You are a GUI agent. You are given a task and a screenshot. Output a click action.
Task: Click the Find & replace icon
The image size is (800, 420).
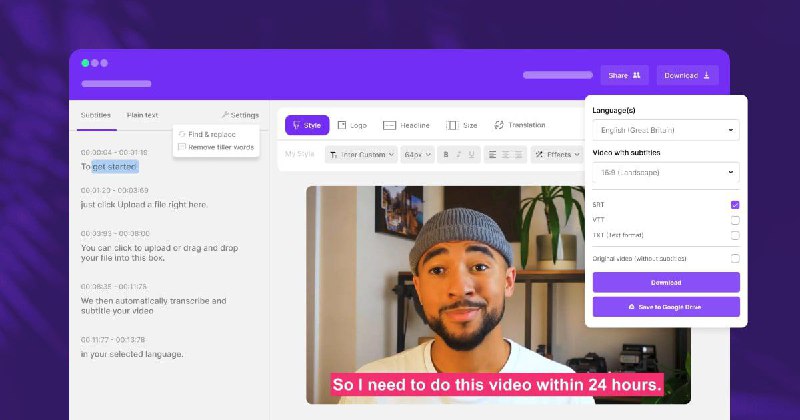(x=182, y=134)
